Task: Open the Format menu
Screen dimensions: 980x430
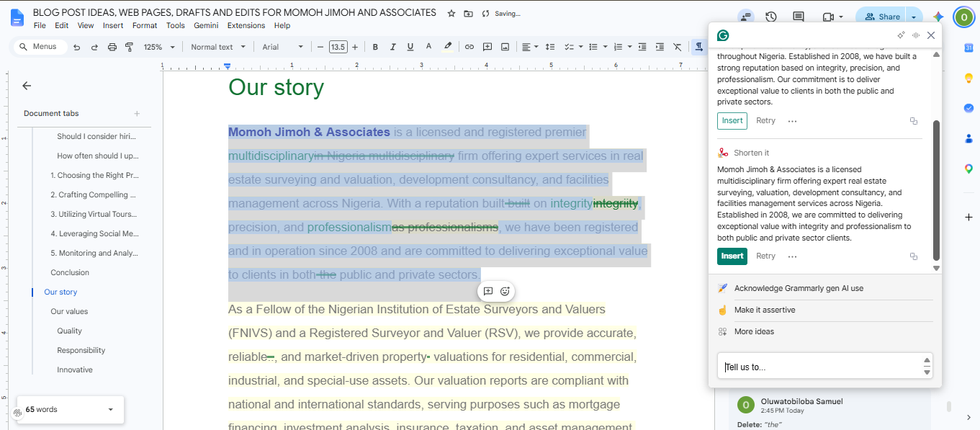Action: click(145, 25)
